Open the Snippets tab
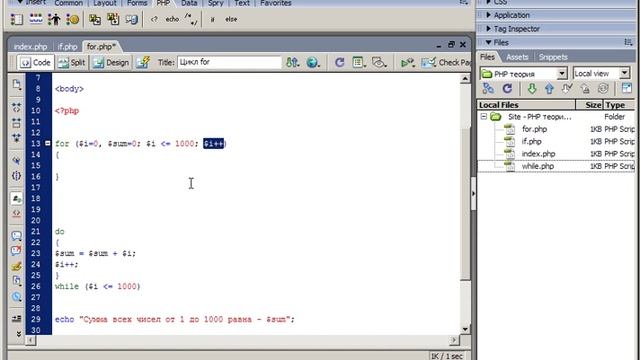 coord(553,57)
